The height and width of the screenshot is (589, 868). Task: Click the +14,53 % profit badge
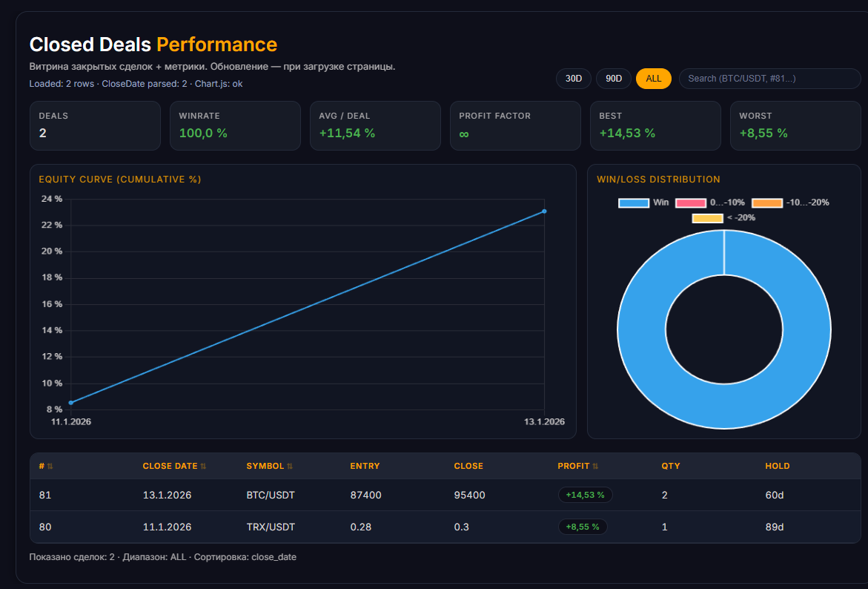585,495
